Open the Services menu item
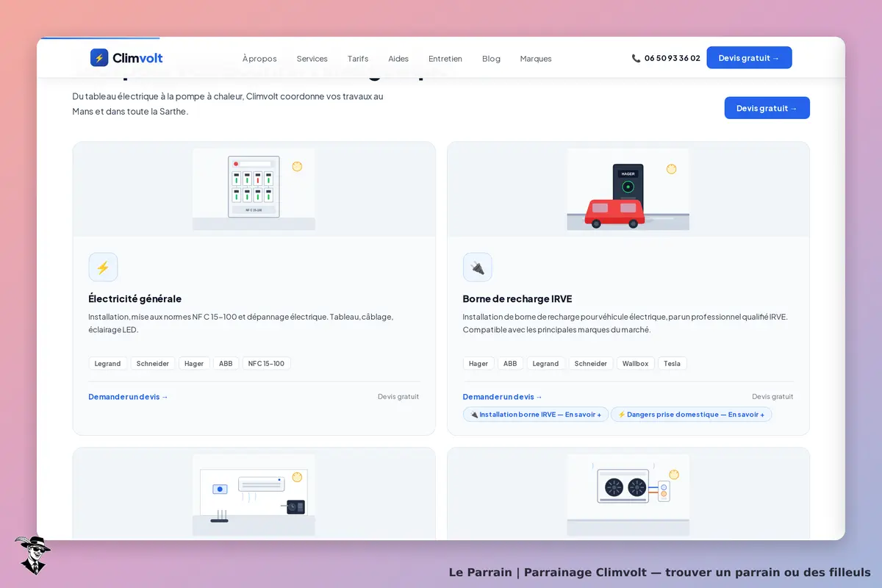The height and width of the screenshot is (588, 882). (312, 59)
